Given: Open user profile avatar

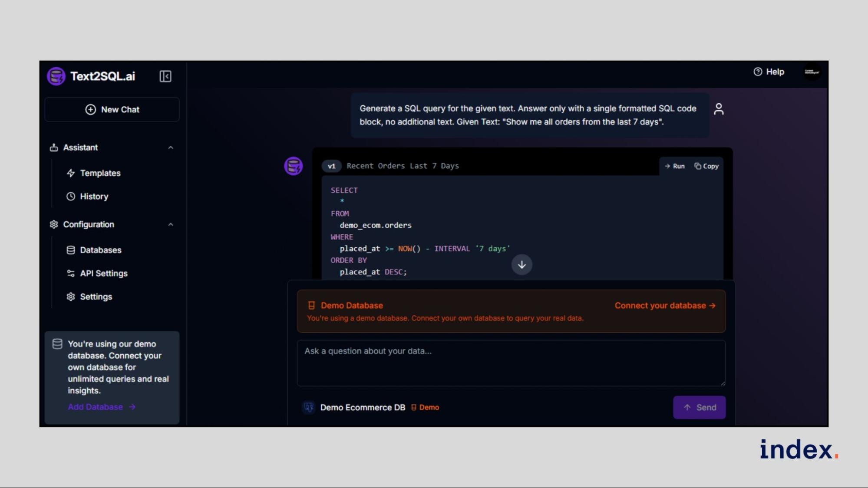Looking at the screenshot, I should point(811,72).
